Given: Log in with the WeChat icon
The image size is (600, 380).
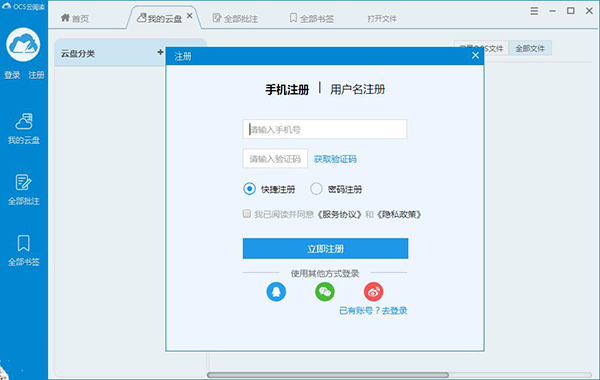Looking at the screenshot, I should [325, 292].
